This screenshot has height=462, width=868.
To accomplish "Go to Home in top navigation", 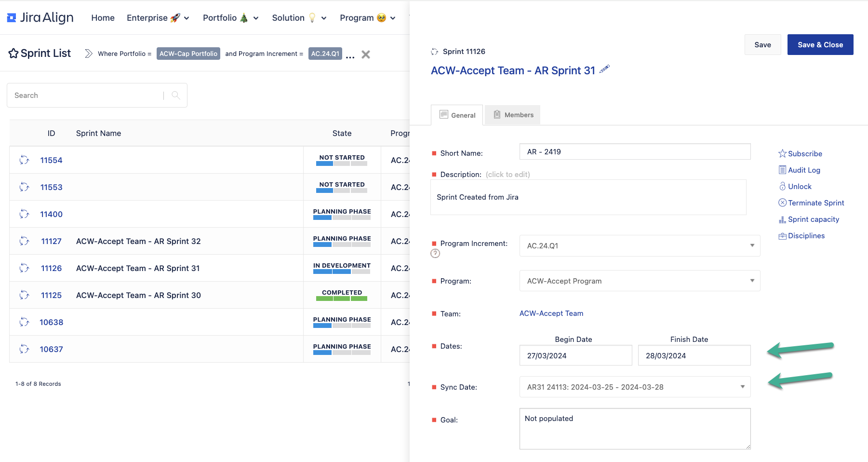I will [103, 18].
